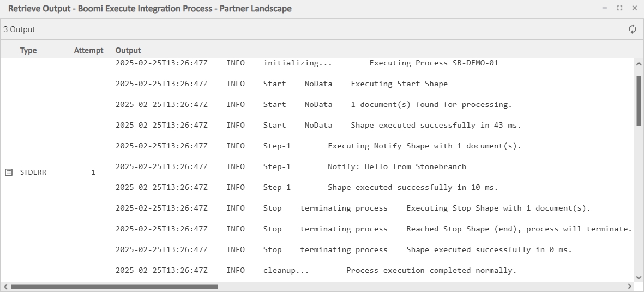The width and height of the screenshot is (644, 292).
Task: Click the vertical scrollbar down arrow
Action: point(639,277)
